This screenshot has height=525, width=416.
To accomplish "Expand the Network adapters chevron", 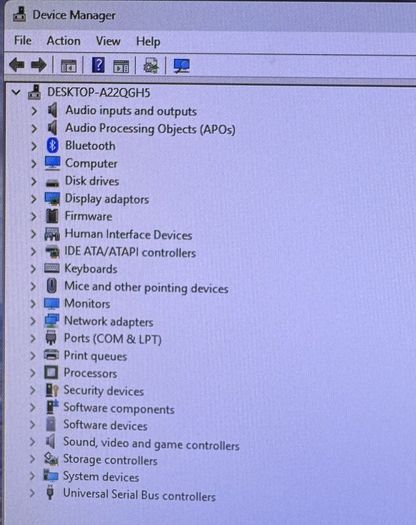I will pyautogui.click(x=33, y=321).
